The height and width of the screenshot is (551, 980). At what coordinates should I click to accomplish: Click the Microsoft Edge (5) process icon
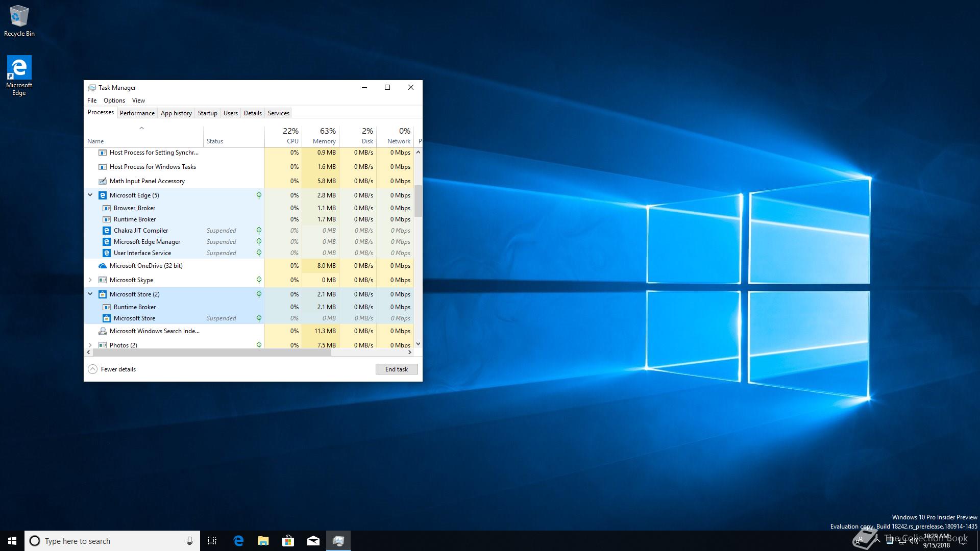click(103, 195)
